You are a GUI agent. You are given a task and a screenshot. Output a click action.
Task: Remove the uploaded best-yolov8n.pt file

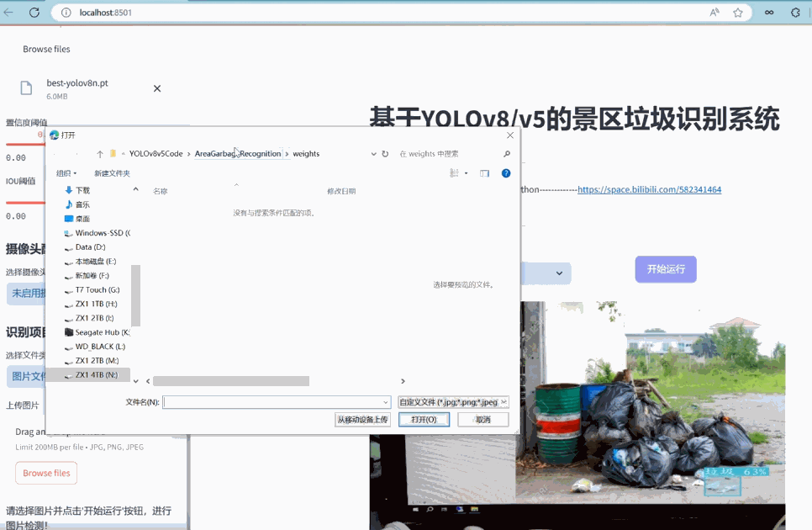(156, 87)
